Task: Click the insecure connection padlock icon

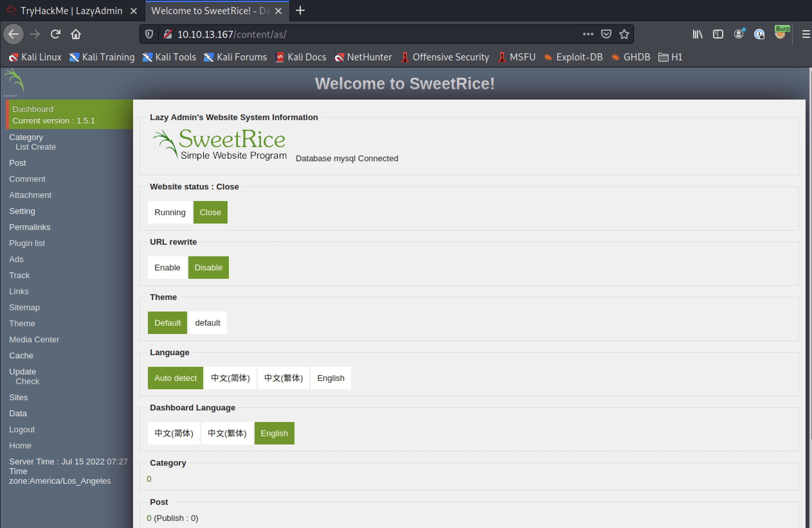Action: 167,34
